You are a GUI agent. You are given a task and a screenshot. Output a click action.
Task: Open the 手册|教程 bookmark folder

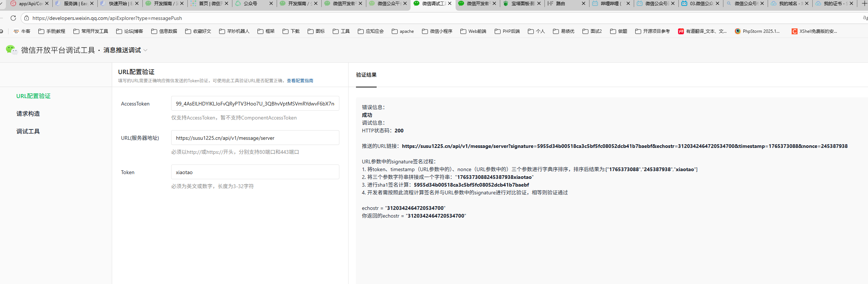tap(52, 31)
